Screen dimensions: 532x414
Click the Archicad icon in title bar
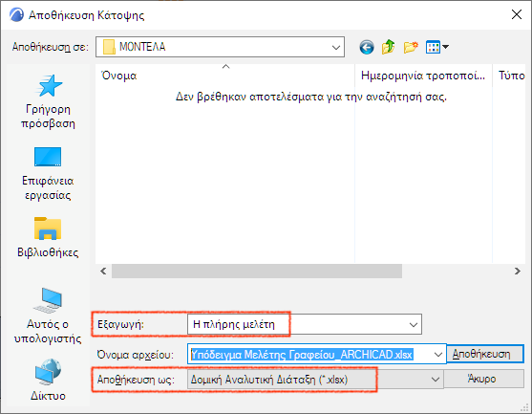pyautogui.click(x=16, y=15)
